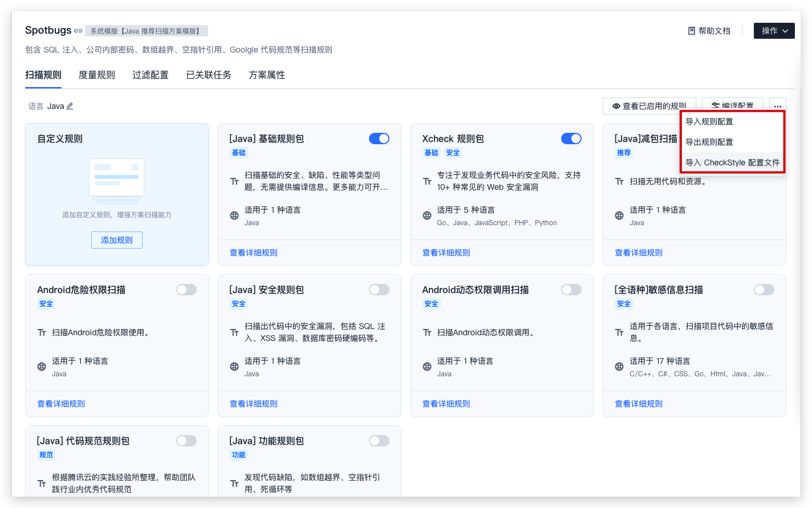Disable the Java 基础规则包 toggle

pyautogui.click(x=379, y=139)
